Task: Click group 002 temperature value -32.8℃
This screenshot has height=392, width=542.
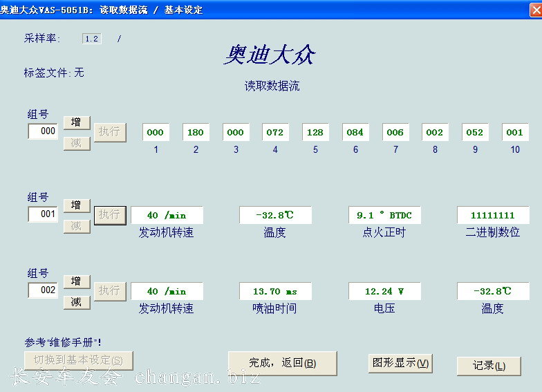Action: click(493, 292)
